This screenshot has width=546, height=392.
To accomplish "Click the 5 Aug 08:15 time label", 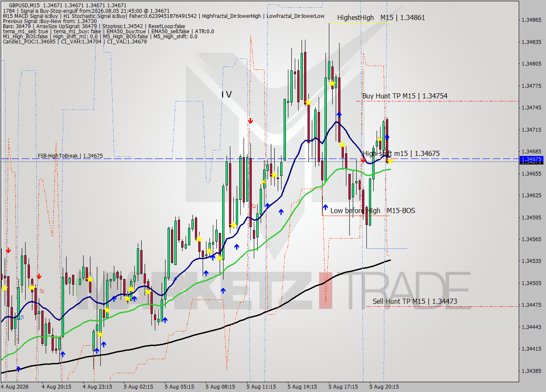I will [220, 387].
